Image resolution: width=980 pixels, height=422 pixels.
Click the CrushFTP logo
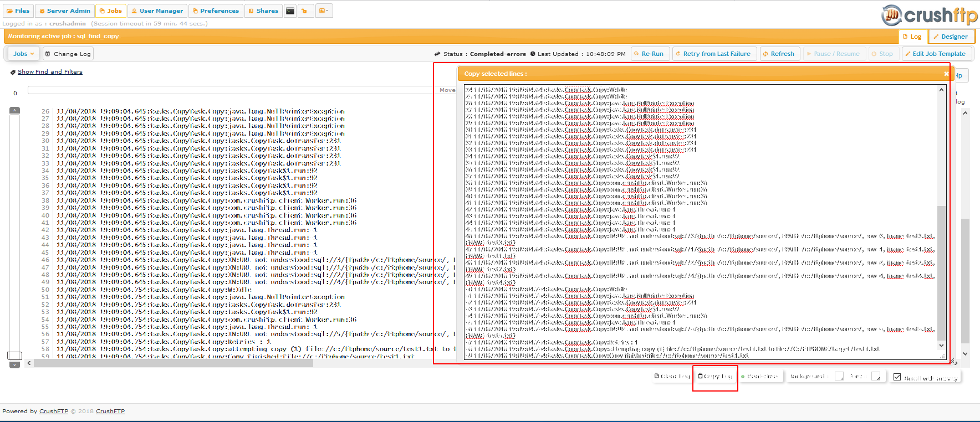[930, 14]
